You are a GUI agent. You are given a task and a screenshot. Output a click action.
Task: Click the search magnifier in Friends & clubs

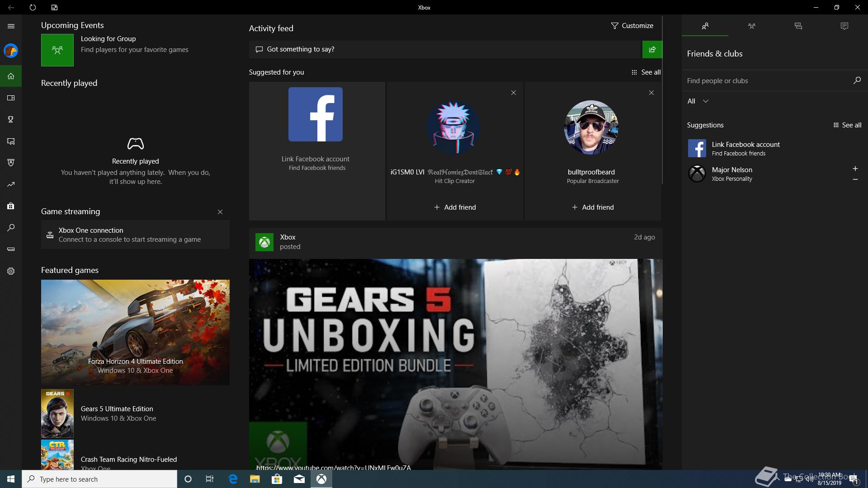point(857,80)
